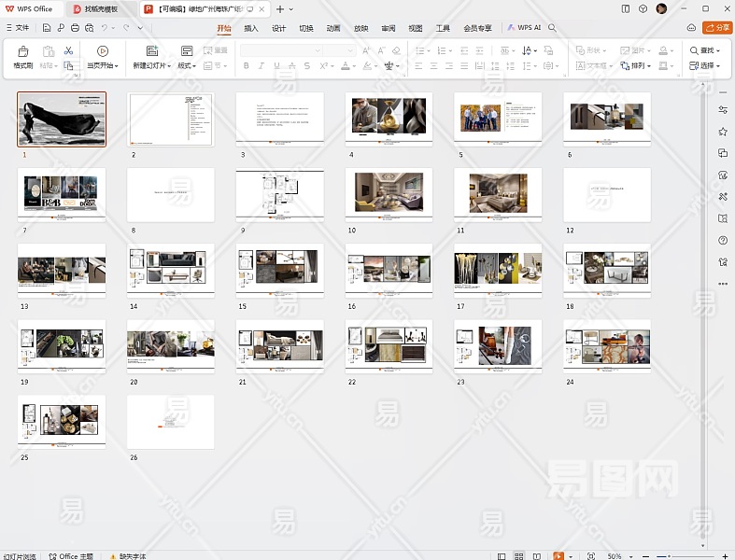Click the save icon in quick toolbar

[47, 28]
